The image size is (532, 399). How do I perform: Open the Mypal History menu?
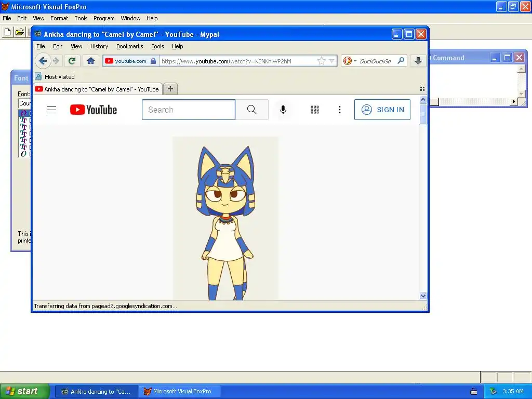pyautogui.click(x=99, y=46)
